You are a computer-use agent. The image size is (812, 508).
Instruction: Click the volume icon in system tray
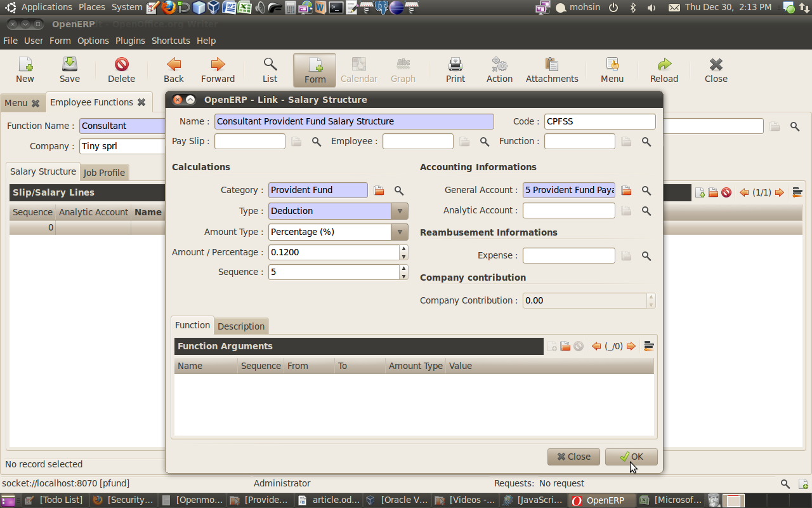click(x=652, y=8)
